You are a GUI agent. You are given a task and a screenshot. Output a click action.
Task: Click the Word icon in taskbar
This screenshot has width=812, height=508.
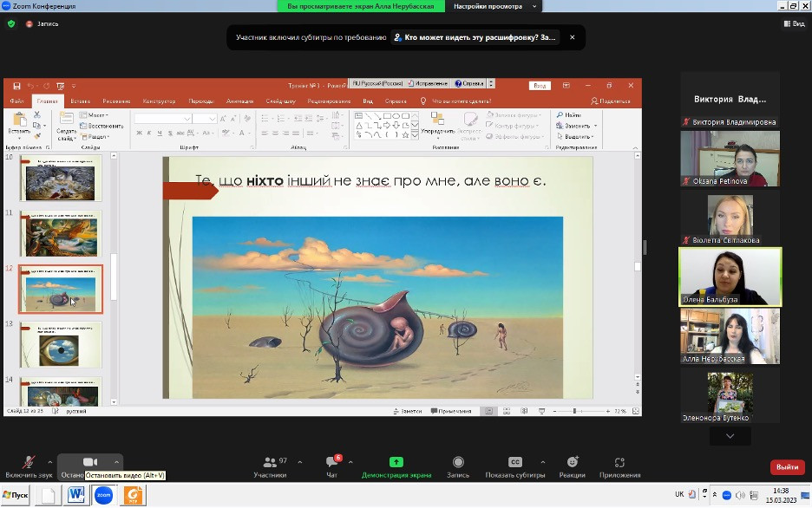[75, 495]
